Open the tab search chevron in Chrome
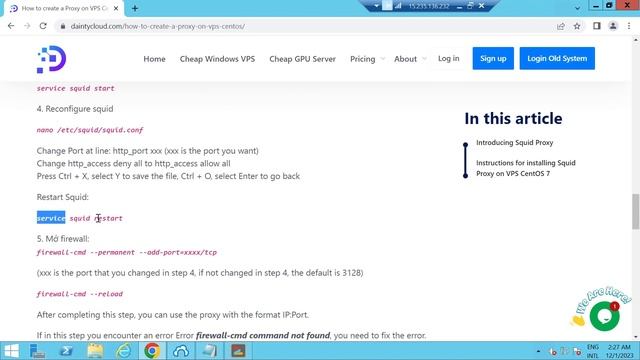This screenshot has height=360, width=640. [x=577, y=8]
